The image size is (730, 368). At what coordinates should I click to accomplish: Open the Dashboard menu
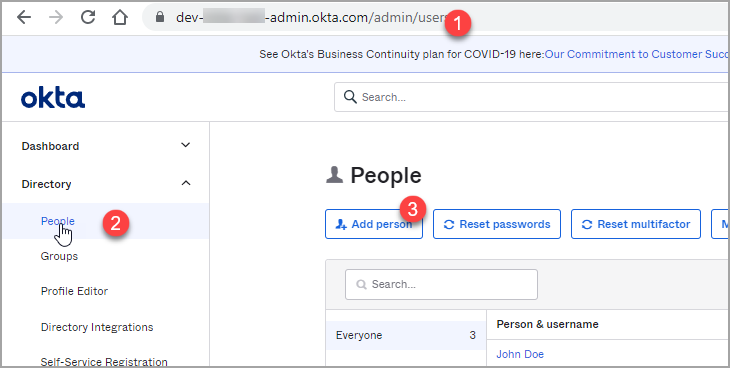click(x=50, y=146)
